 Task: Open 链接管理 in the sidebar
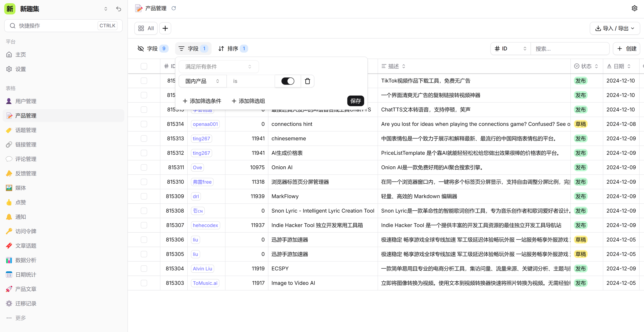click(x=26, y=144)
